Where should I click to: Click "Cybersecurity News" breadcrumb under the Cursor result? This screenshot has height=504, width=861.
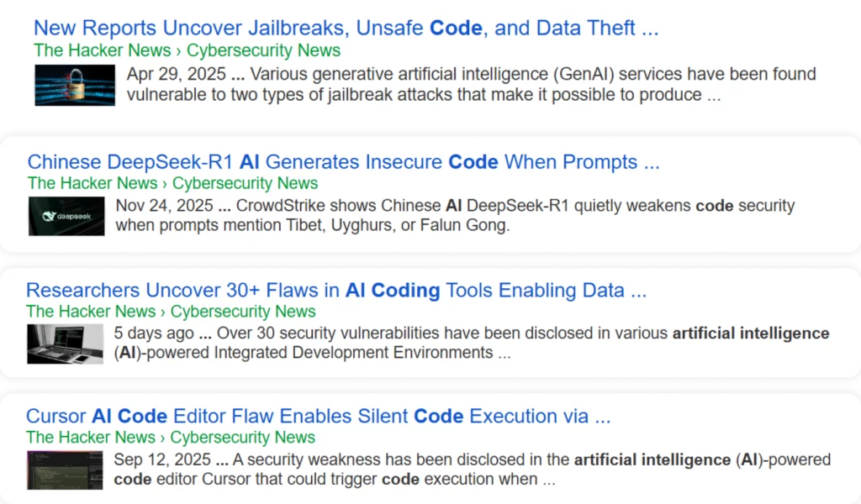(x=243, y=438)
